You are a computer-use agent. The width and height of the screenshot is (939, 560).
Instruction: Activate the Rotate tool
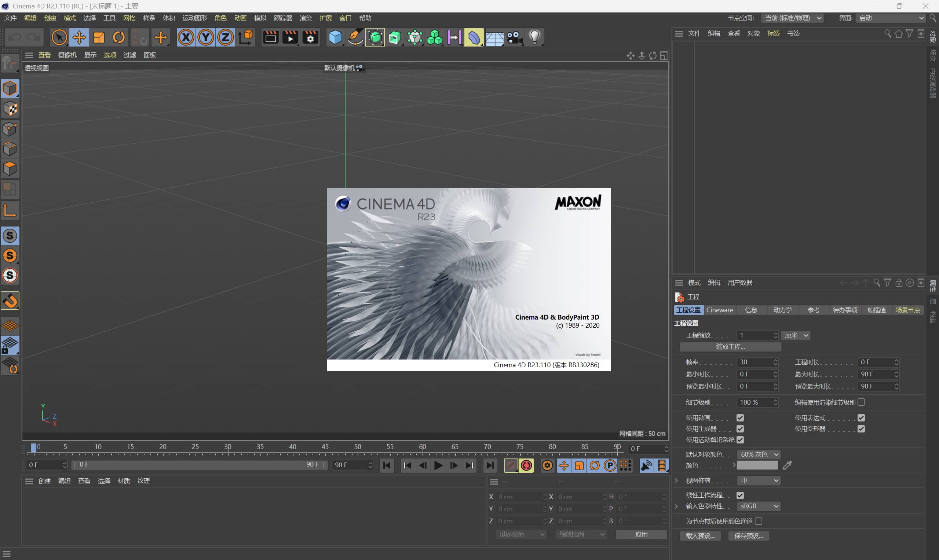pos(118,37)
